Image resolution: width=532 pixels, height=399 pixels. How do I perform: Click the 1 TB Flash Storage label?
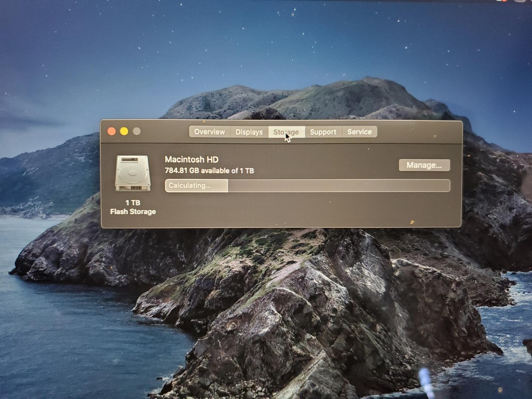(x=133, y=207)
